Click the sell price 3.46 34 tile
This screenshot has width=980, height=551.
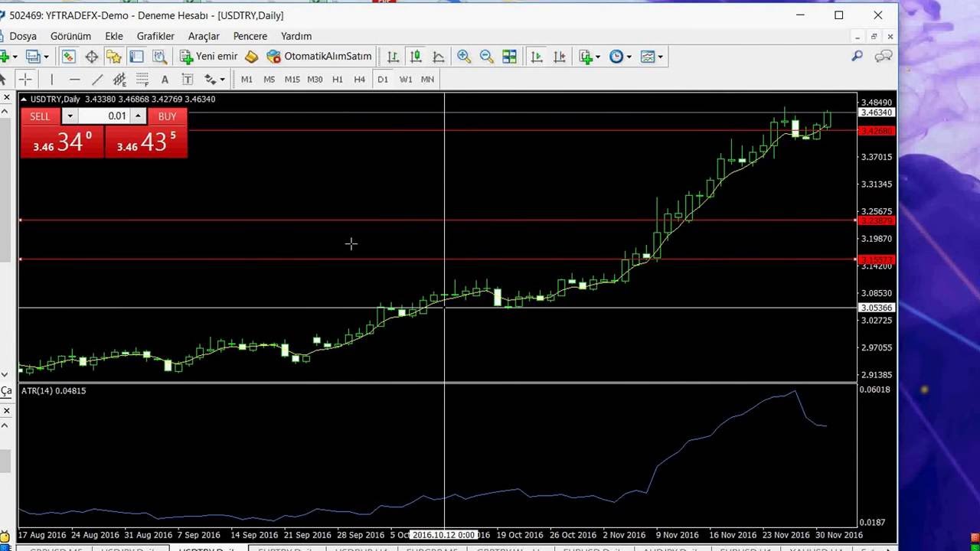[x=62, y=142]
